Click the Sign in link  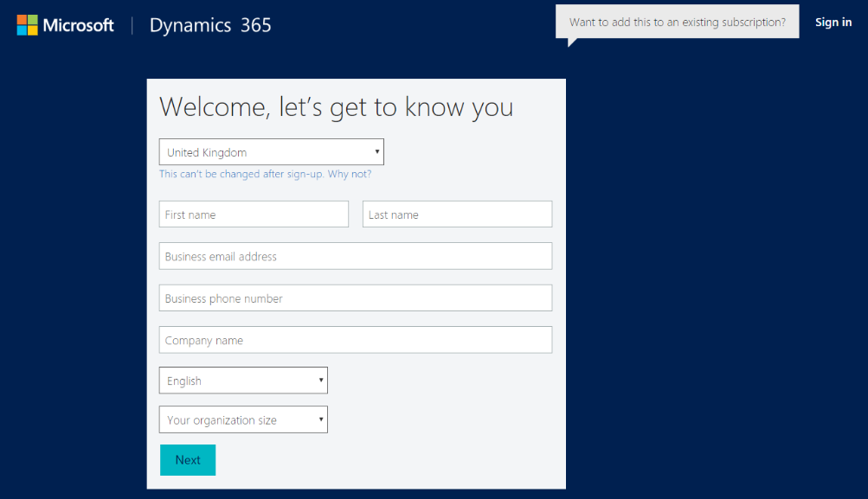coord(833,22)
